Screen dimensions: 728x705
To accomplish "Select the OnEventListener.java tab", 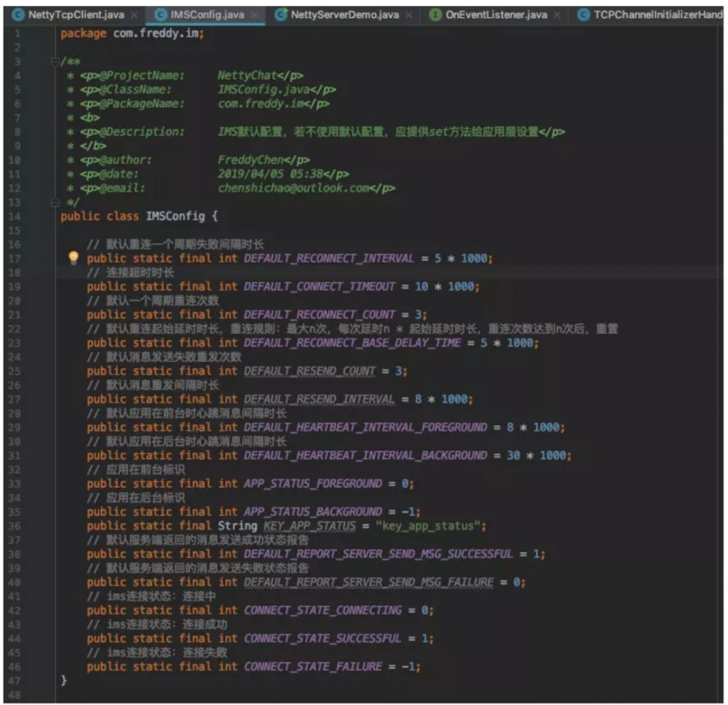I will tap(496, 15).
